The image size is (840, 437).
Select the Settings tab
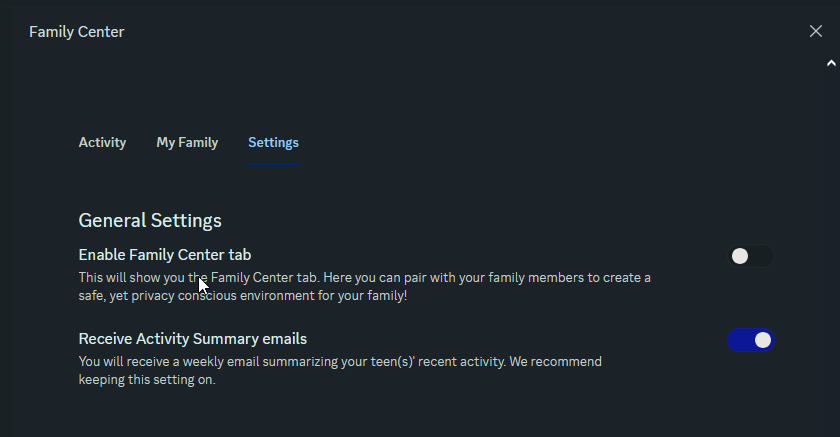[273, 142]
